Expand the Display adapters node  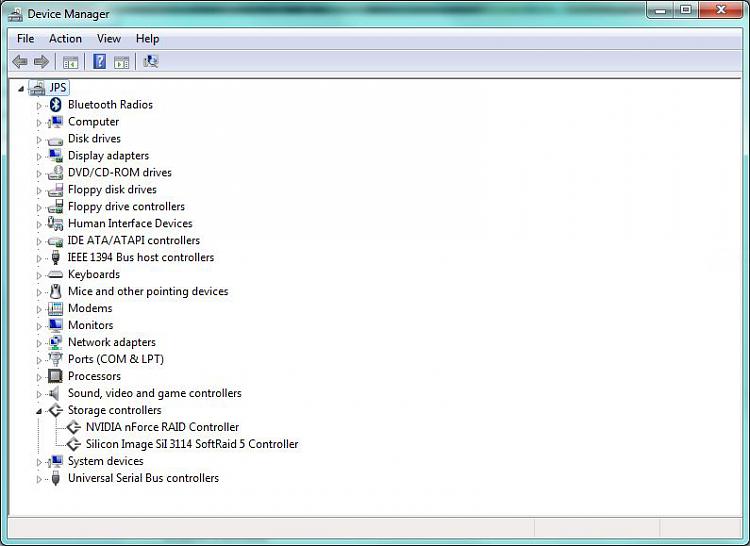(39, 156)
